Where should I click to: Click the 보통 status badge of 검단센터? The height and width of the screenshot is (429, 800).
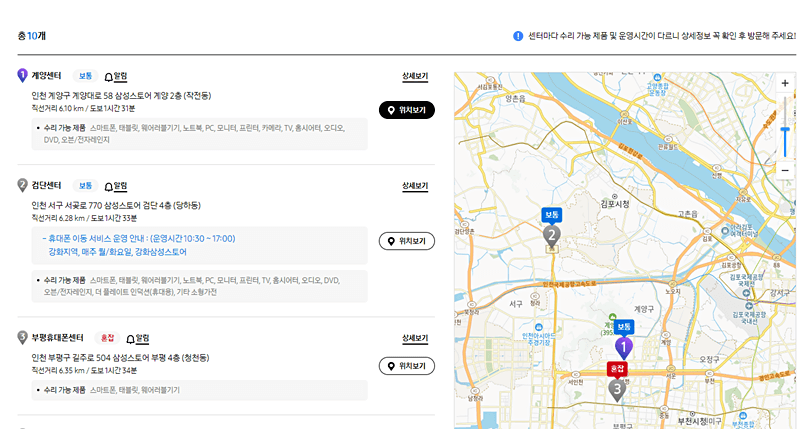point(85,186)
